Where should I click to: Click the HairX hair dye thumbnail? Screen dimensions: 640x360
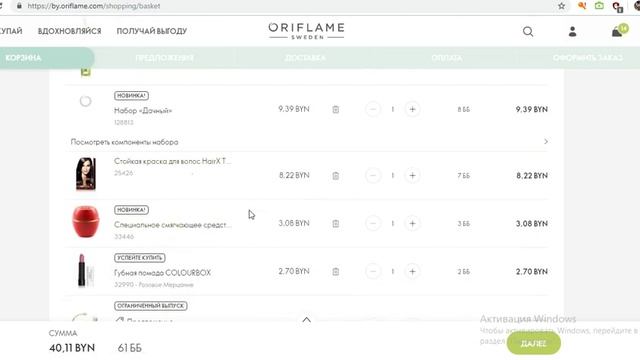(x=86, y=174)
